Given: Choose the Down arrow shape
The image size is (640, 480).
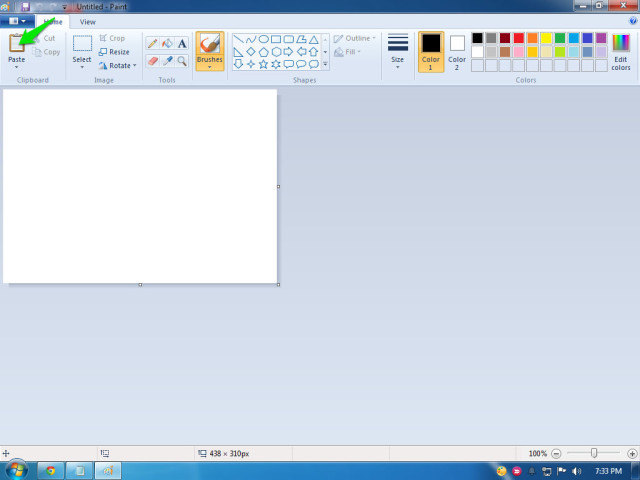Looking at the screenshot, I should 238,64.
